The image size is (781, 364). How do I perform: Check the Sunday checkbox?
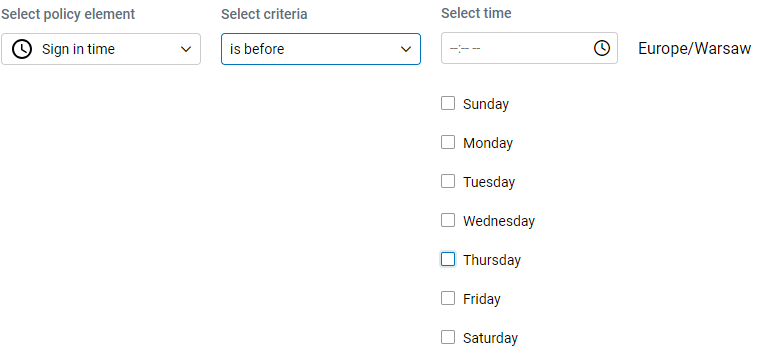[448, 103]
